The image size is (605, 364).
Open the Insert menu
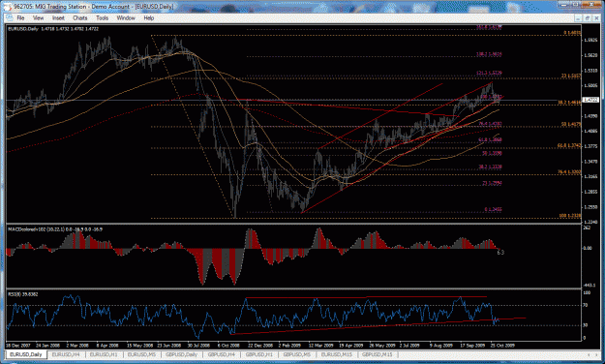click(58, 17)
